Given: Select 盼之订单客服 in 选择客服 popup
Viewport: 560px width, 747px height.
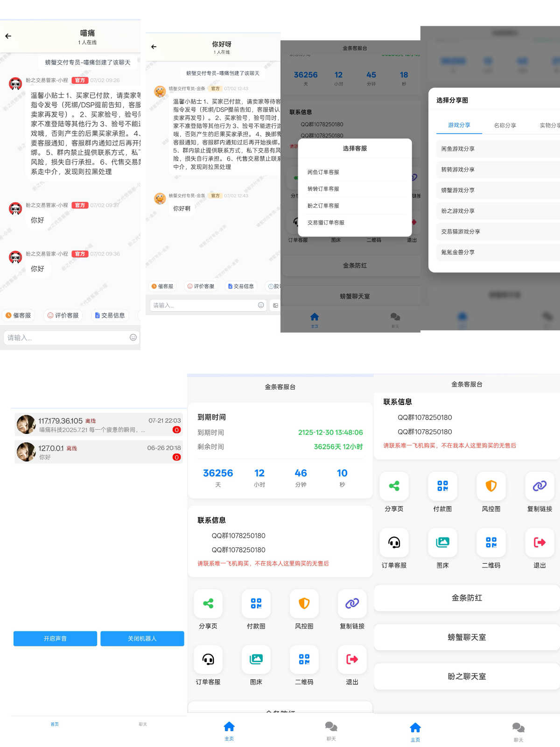Looking at the screenshot, I should (x=355, y=206).
